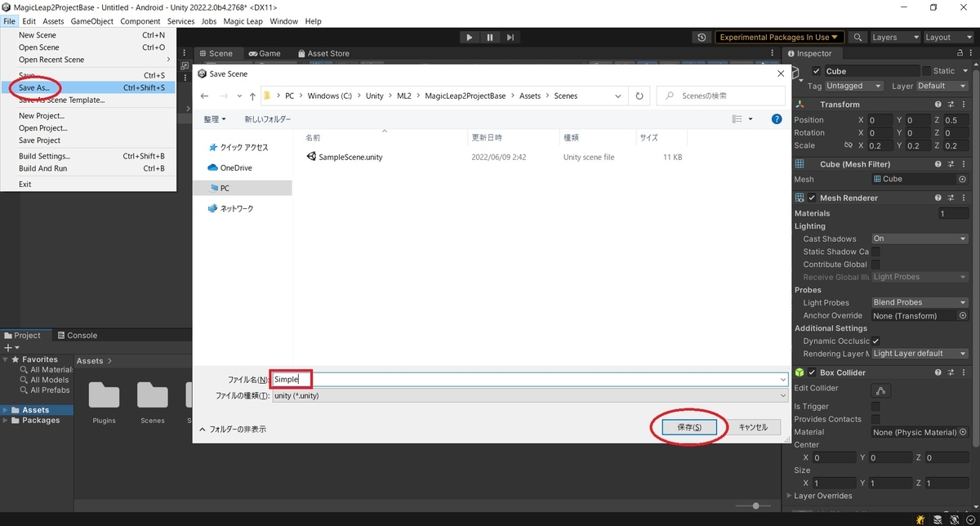Click the refresh icon in Save dialog address bar

click(x=639, y=96)
